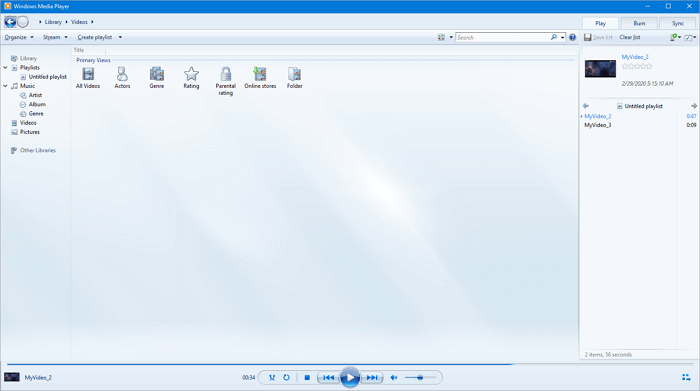Open the Stream dropdown menu

55,37
